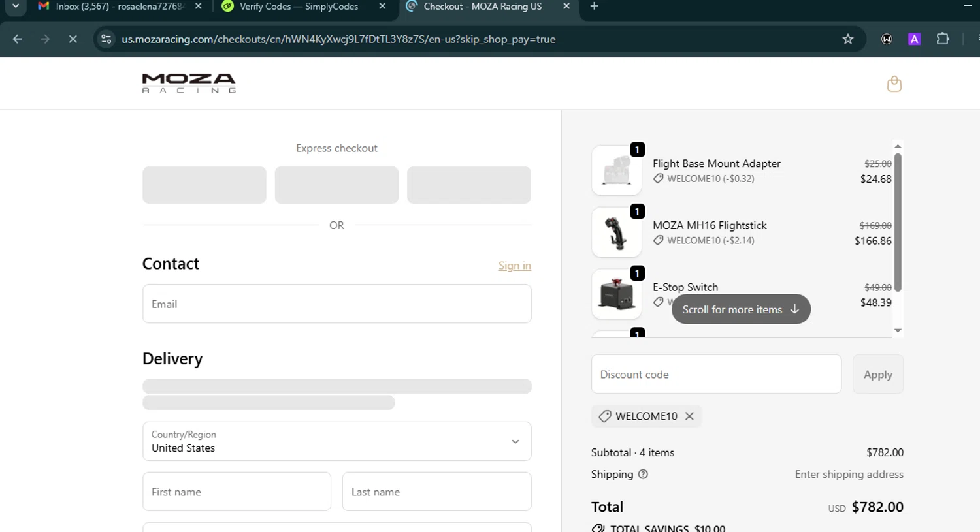Open the shopping bag cart icon
Viewport: 980px width, 532px height.
click(894, 84)
